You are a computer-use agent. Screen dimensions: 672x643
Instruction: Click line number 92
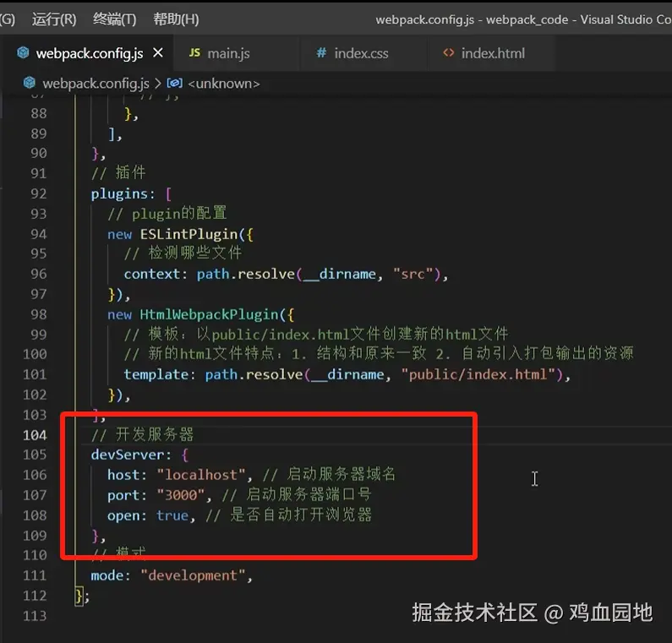point(39,194)
